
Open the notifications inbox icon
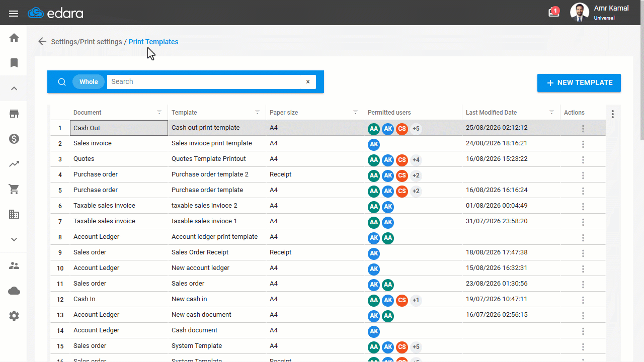[x=554, y=12]
